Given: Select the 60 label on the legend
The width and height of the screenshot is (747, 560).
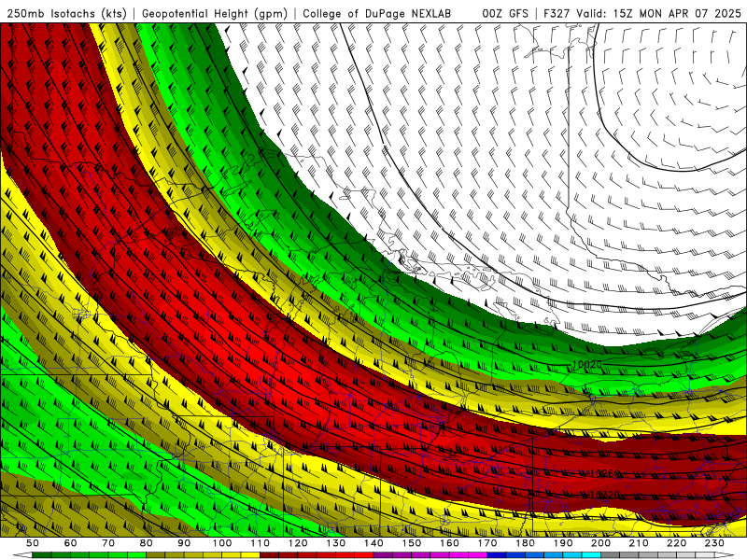Looking at the screenshot, I should [x=71, y=543].
